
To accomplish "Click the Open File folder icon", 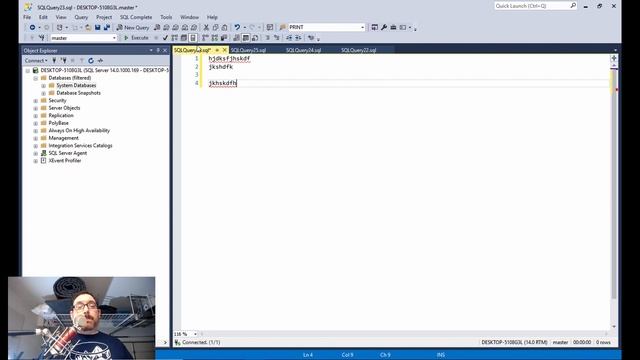I will [x=88, y=27].
